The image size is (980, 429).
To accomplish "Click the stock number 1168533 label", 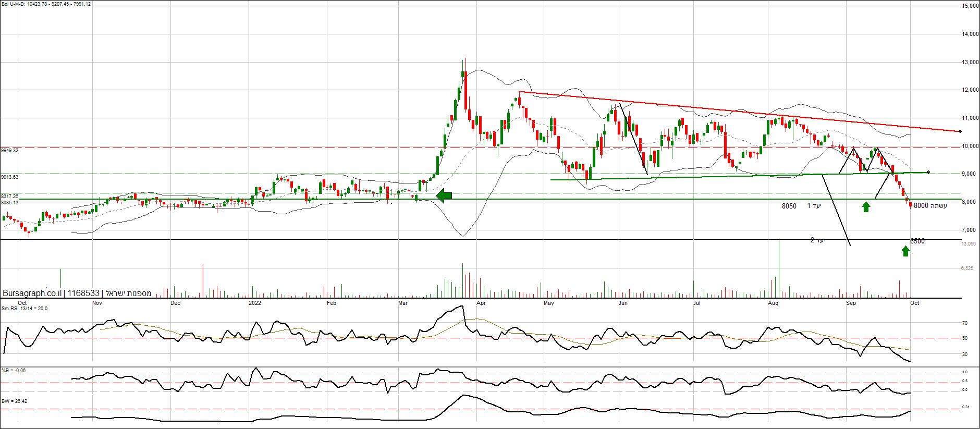I will [83, 293].
